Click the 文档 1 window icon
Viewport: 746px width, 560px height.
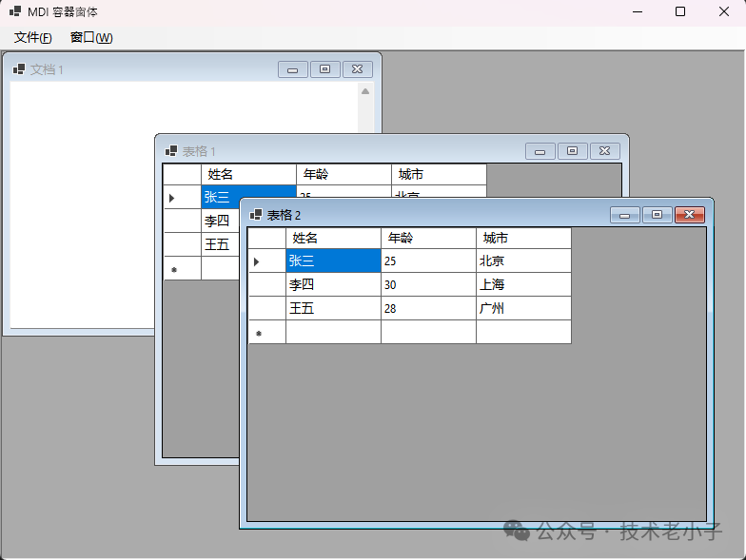tap(19, 69)
